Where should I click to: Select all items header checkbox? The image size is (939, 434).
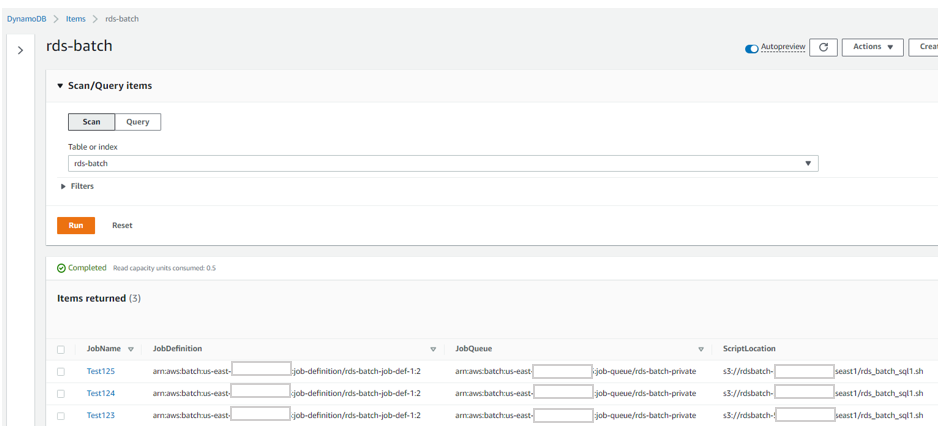pos(60,349)
